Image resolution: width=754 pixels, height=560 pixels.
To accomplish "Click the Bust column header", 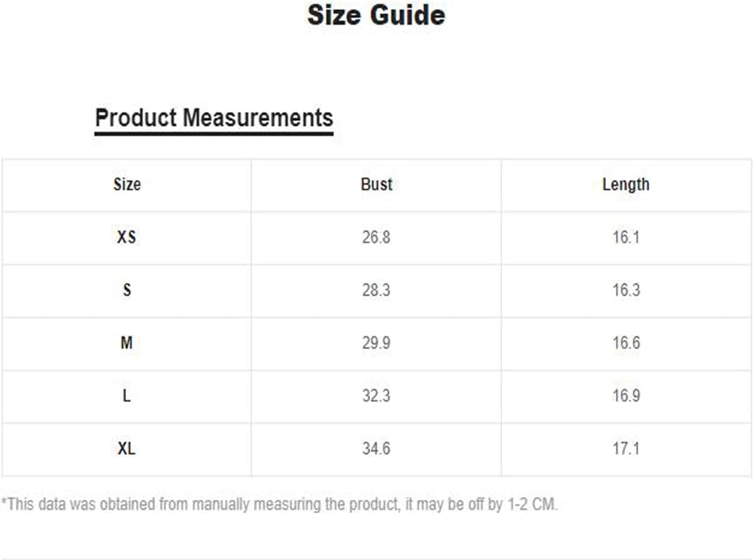I will [x=376, y=184].
